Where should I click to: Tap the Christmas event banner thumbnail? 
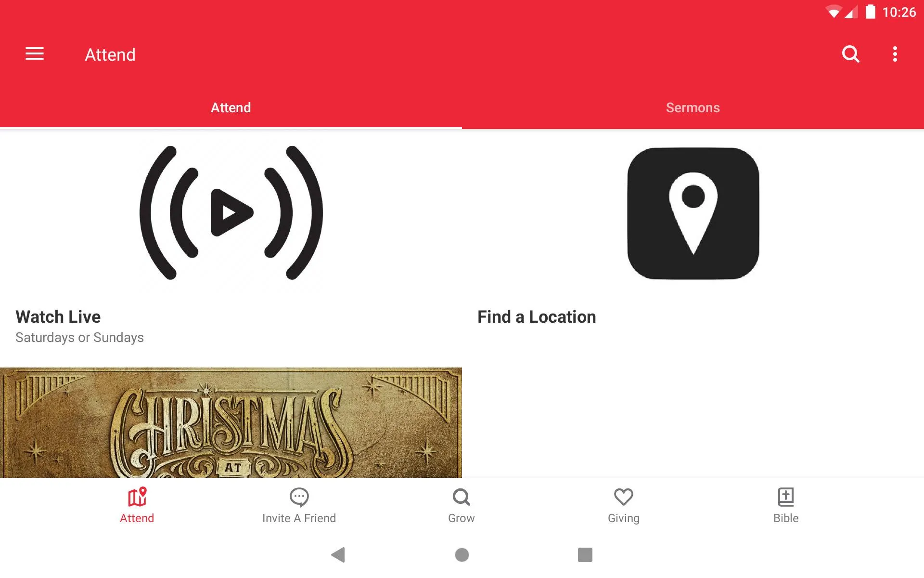pyautogui.click(x=231, y=423)
